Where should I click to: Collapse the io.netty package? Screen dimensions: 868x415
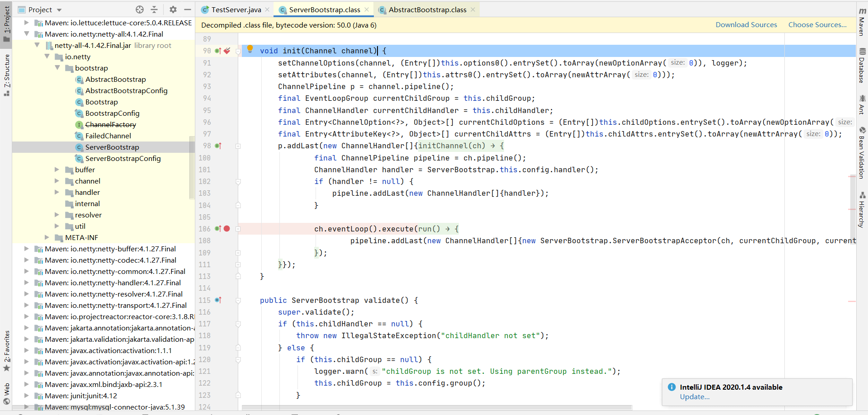click(x=47, y=57)
